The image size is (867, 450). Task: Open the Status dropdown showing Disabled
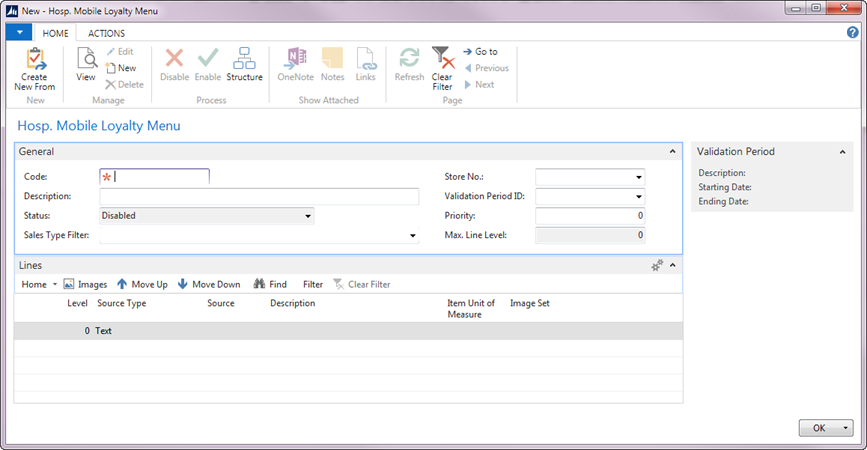[x=308, y=215]
